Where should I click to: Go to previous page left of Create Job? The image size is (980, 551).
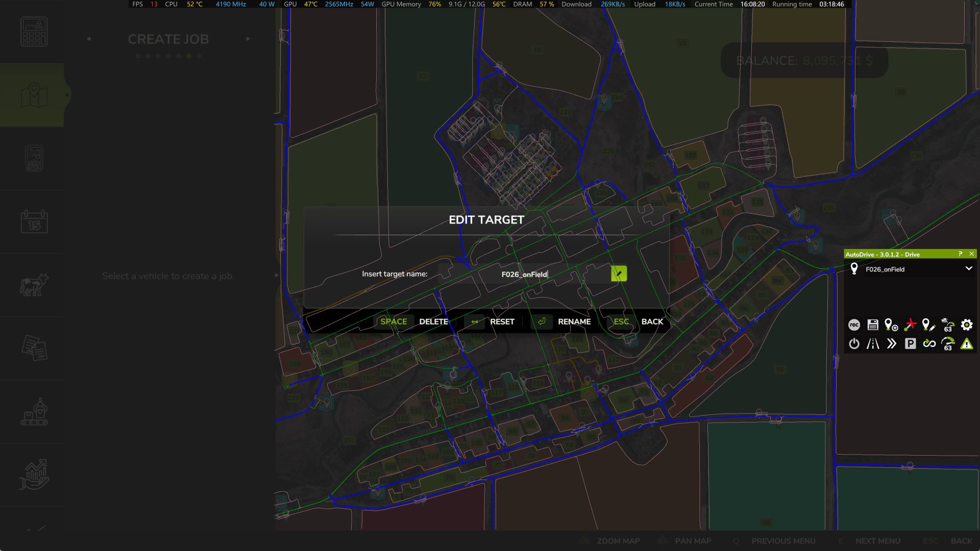click(89, 39)
